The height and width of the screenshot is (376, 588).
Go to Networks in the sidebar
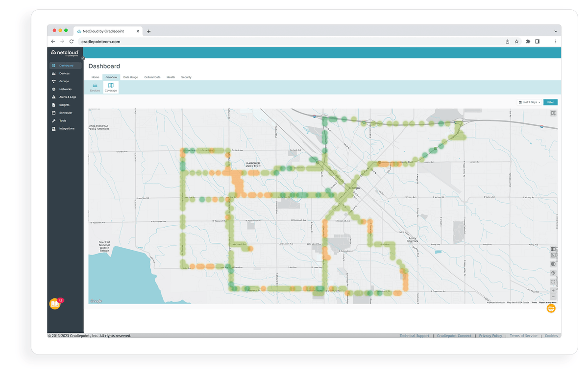65,89
